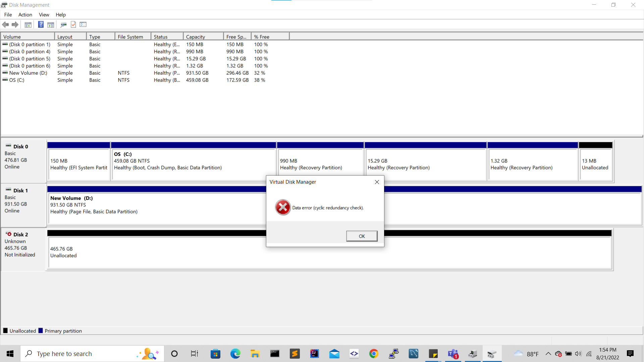644x362 pixels.
Task: Open Sticky Notes from taskbar
Action: pos(433,354)
